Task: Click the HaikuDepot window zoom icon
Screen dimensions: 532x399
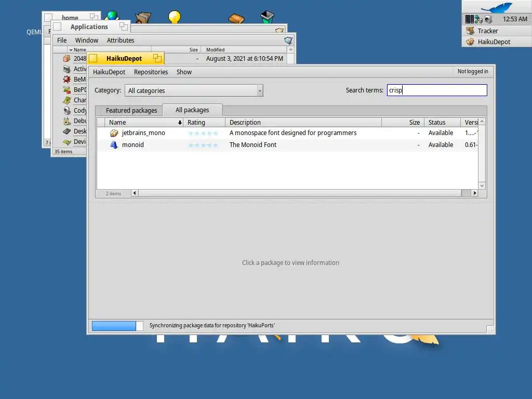Action: pos(157,58)
